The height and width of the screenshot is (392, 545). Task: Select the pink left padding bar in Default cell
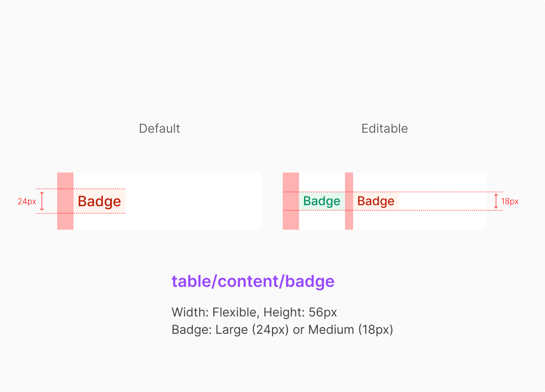click(x=65, y=201)
